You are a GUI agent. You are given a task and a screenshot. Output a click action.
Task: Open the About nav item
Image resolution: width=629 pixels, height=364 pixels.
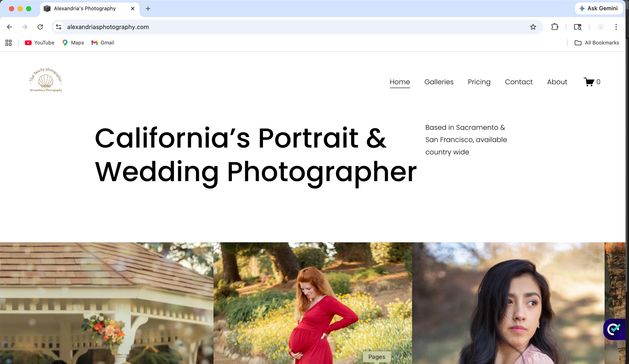click(x=557, y=82)
